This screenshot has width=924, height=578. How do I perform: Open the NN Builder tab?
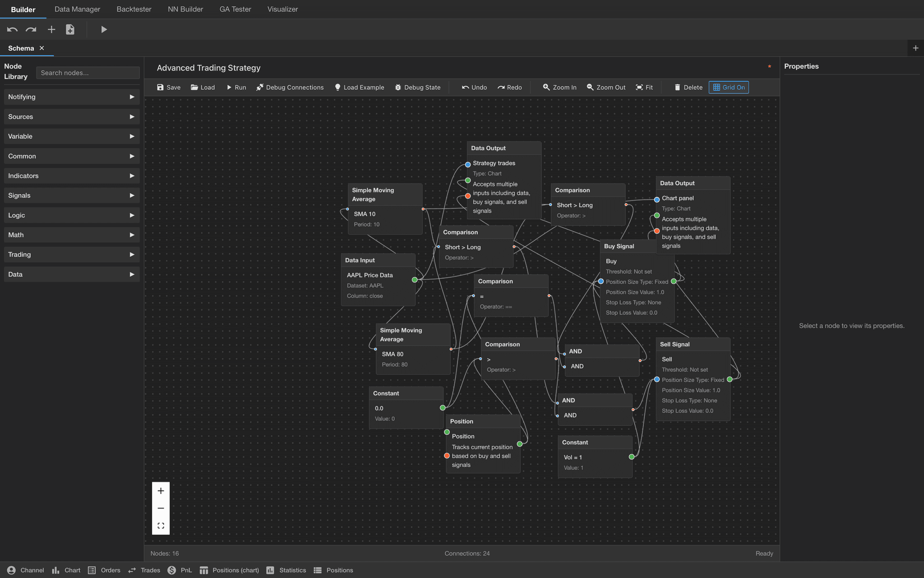[x=185, y=9]
